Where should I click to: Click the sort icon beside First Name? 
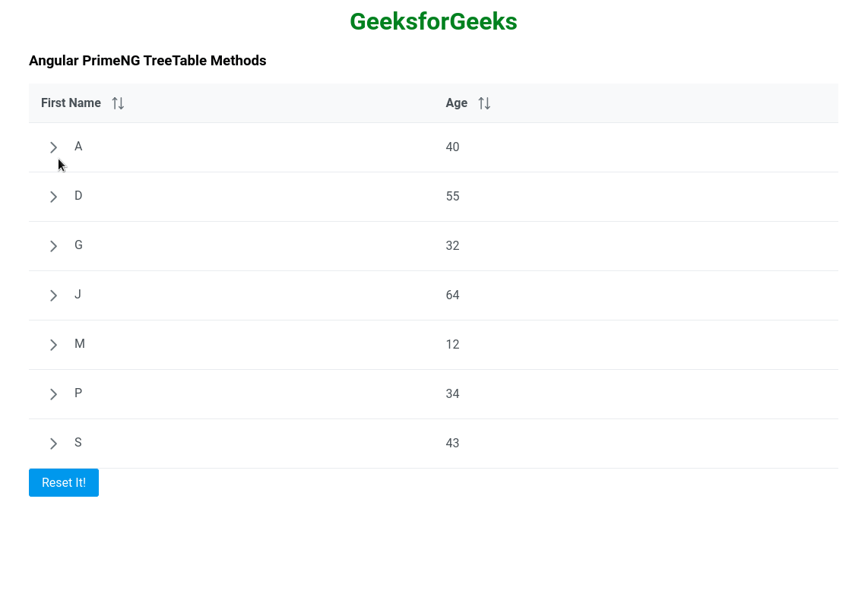pos(118,103)
